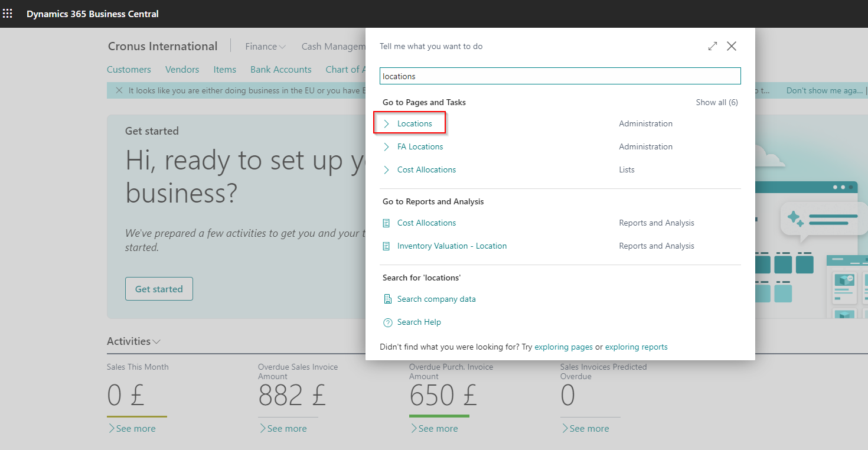The width and height of the screenshot is (868, 450).
Task: Click report icon beside Inventory Valuation - Location
Action: (387, 246)
